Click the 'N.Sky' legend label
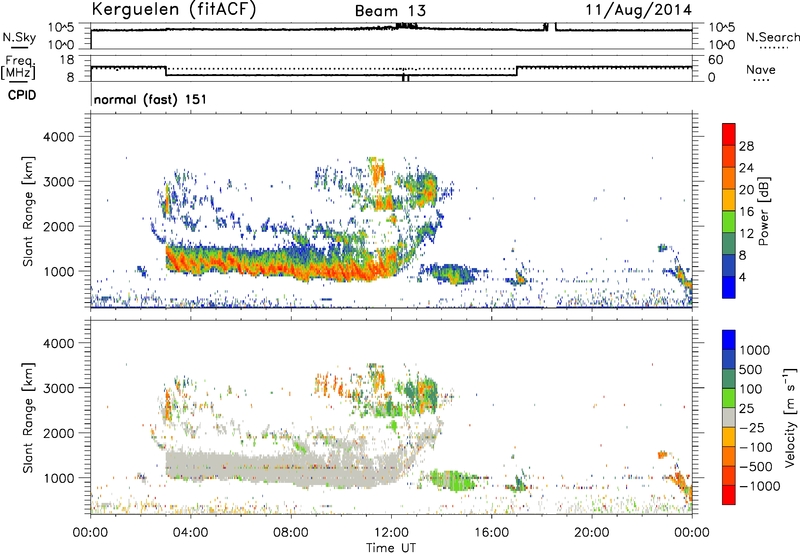The height and width of the screenshot is (554, 800). pos(19,37)
